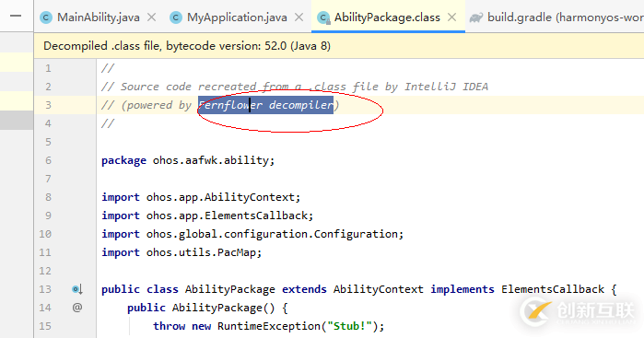The width and height of the screenshot is (644, 338).
Task: Click 'RuntimeException' on line 15
Action: pyautogui.click(x=269, y=326)
